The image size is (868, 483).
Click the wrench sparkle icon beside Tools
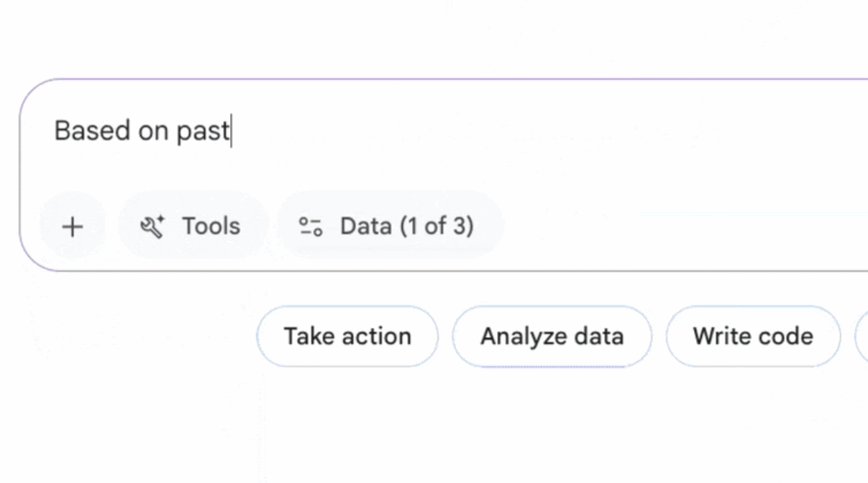152,226
